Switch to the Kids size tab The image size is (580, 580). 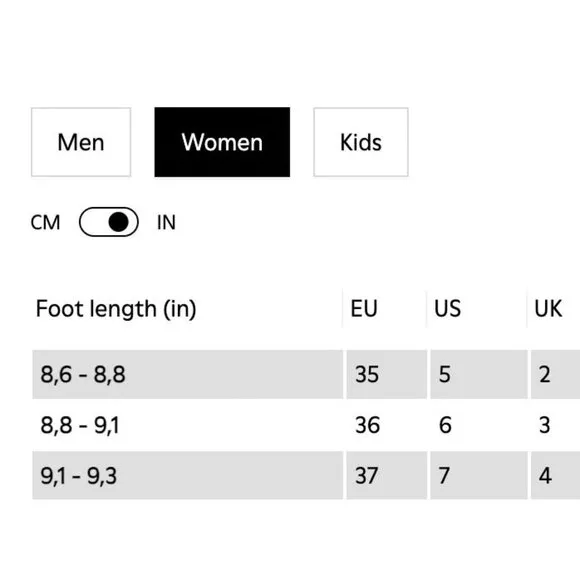361,142
